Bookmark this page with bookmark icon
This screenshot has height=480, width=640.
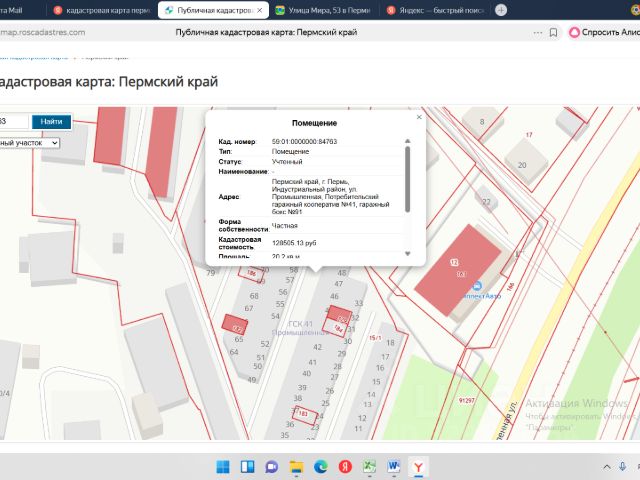point(553,31)
